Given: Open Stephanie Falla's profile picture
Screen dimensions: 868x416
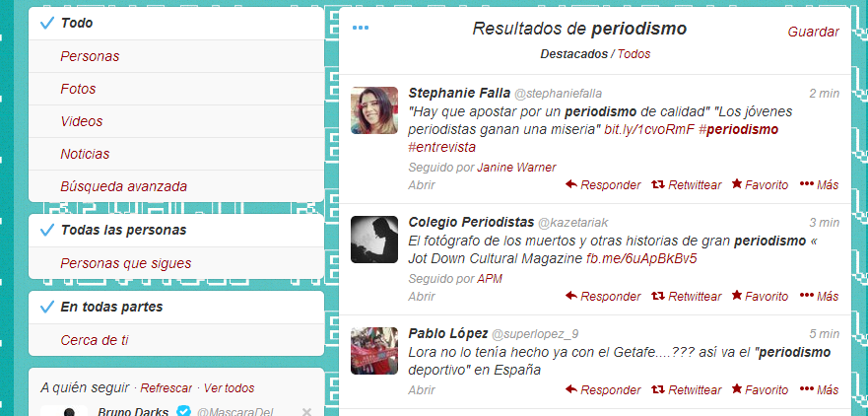Looking at the screenshot, I should [374, 110].
